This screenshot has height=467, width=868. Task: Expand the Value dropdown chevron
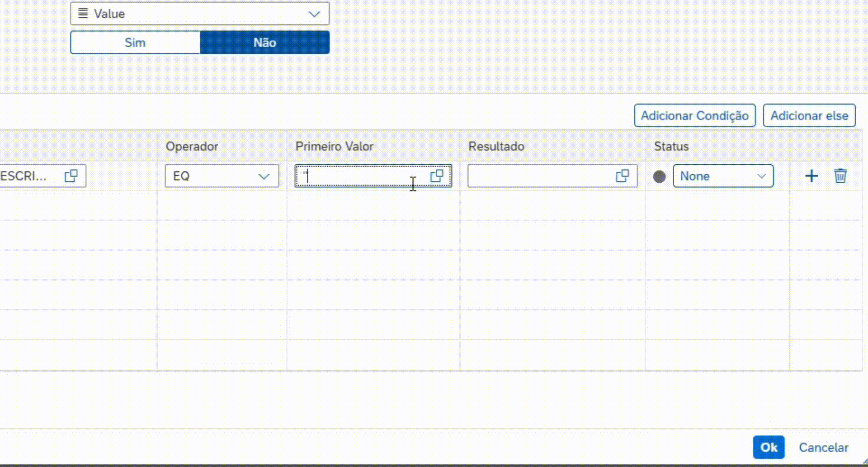click(314, 14)
